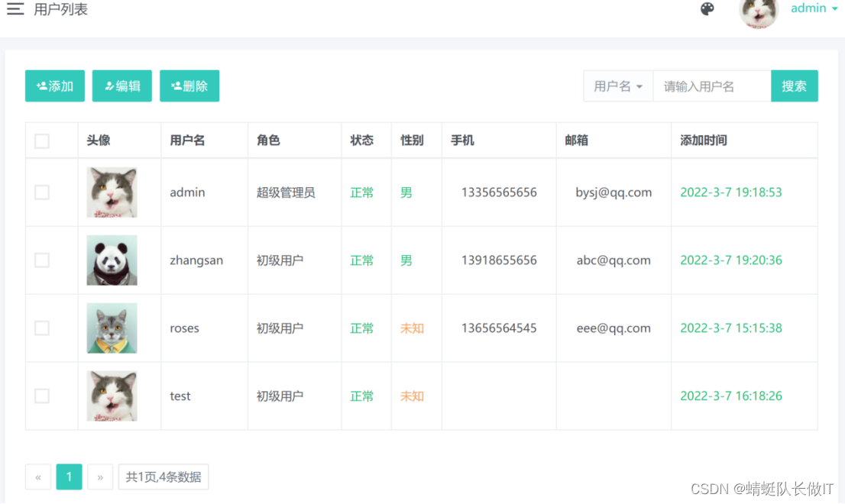This screenshot has width=845, height=504.
Task: Click the 角色 column header
Action: [x=268, y=141]
